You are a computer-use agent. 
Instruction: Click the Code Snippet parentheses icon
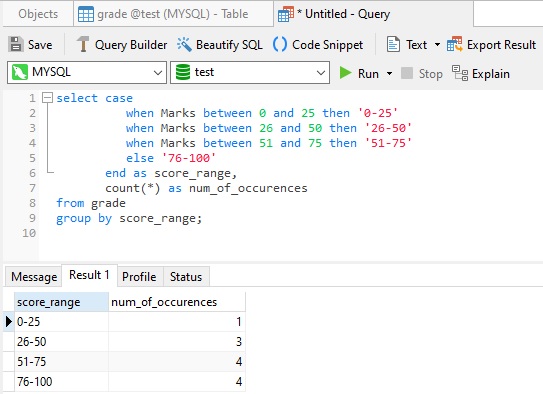coord(280,44)
